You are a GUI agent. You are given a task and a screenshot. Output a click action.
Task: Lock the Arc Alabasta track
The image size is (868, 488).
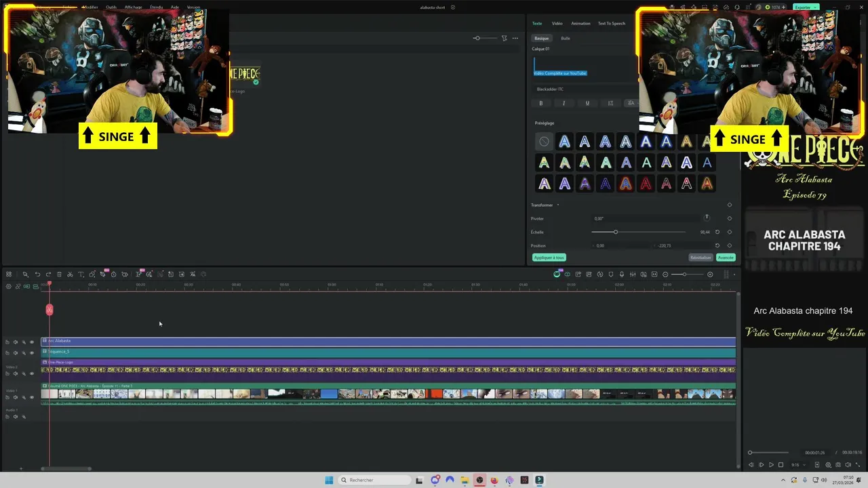(7, 342)
